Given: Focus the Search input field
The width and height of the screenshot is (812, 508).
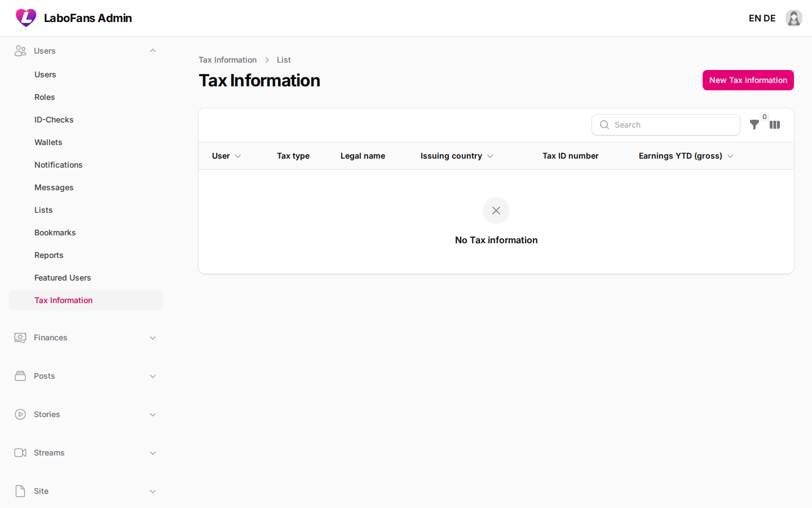Looking at the screenshot, I should [665, 125].
